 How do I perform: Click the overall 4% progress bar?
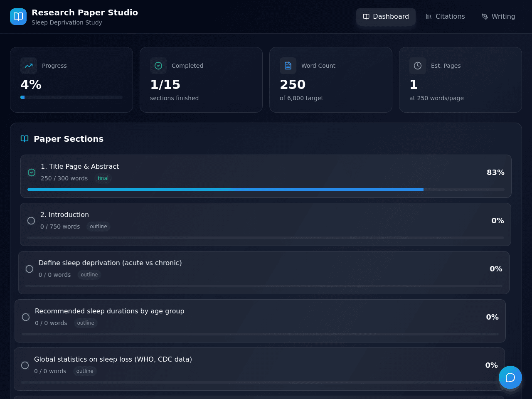pos(71,97)
